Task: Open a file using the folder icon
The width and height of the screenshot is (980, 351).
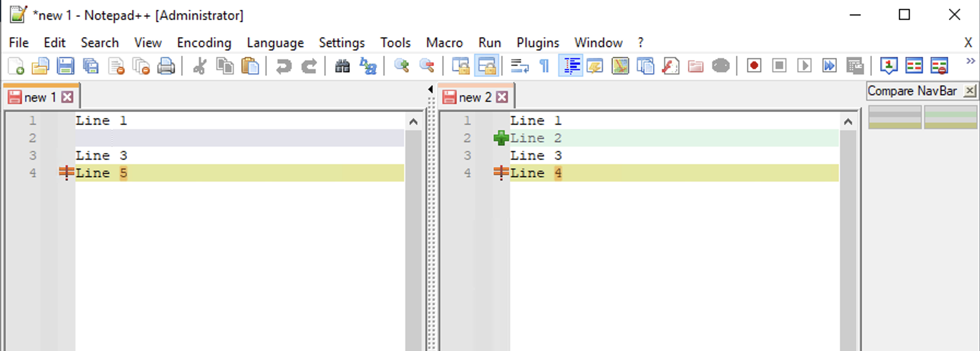Action: click(40, 66)
